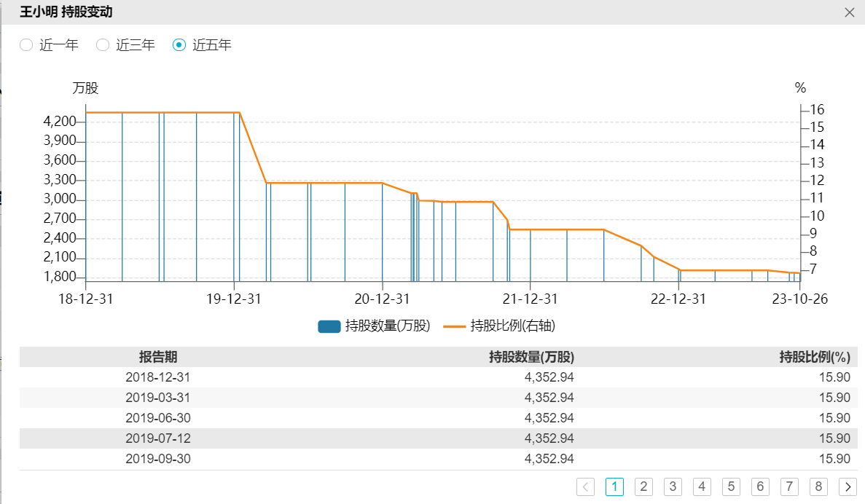Open page 8 of the table
This screenshot has height=504, width=865.
coord(818,487)
